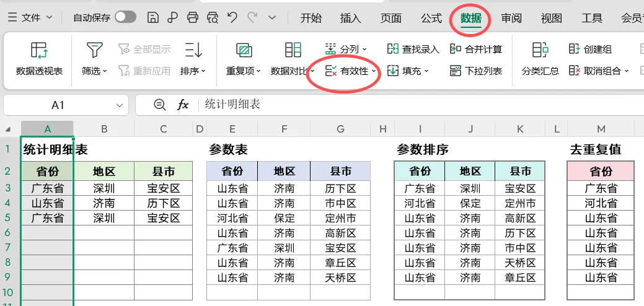Open the 分列 dropdown arrow
The height and width of the screenshot is (306, 644).
[364, 50]
